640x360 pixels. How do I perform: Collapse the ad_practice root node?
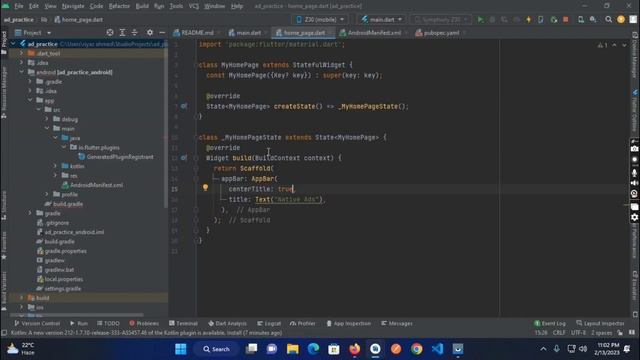tap(13, 44)
